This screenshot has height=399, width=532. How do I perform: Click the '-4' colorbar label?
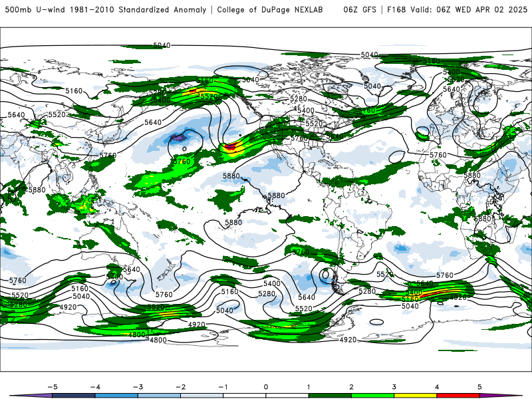pos(95,387)
